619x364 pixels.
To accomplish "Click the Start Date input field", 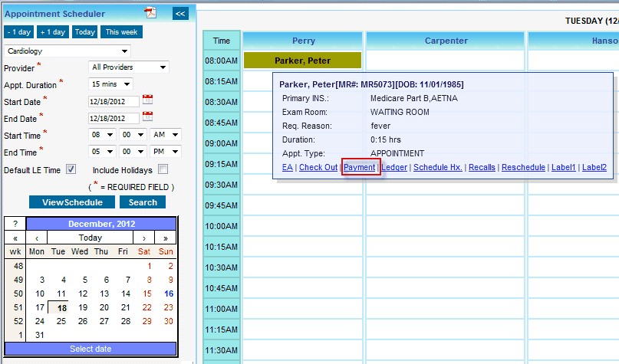I will tap(114, 101).
